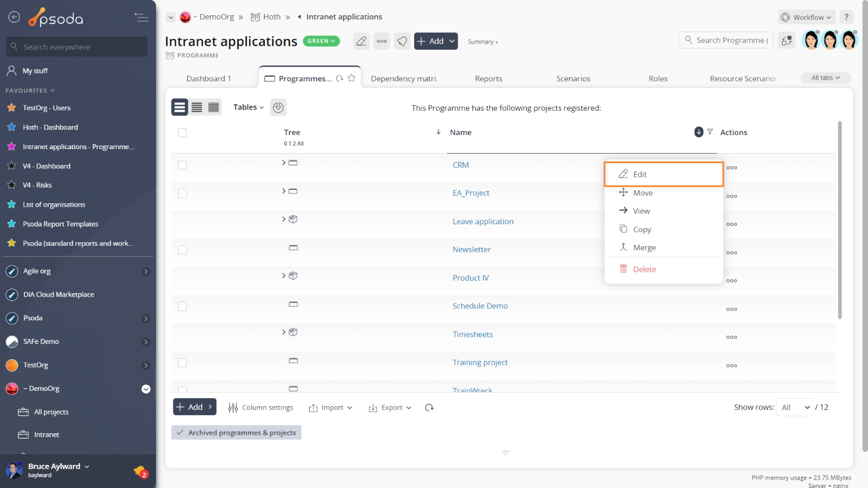Tick the CRM row checkbox
The height and width of the screenshot is (488, 868).
(182, 165)
